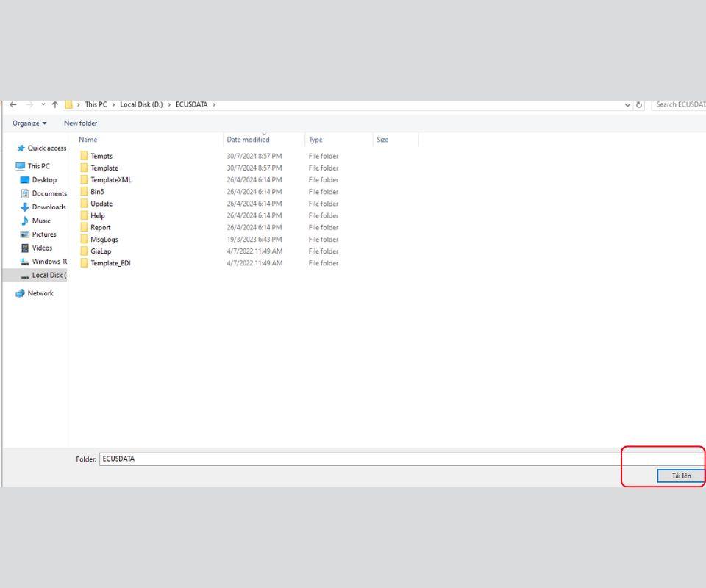Select the MsgLogs folder
Image resolution: width=706 pixels, height=588 pixels.
tap(104, 240)
